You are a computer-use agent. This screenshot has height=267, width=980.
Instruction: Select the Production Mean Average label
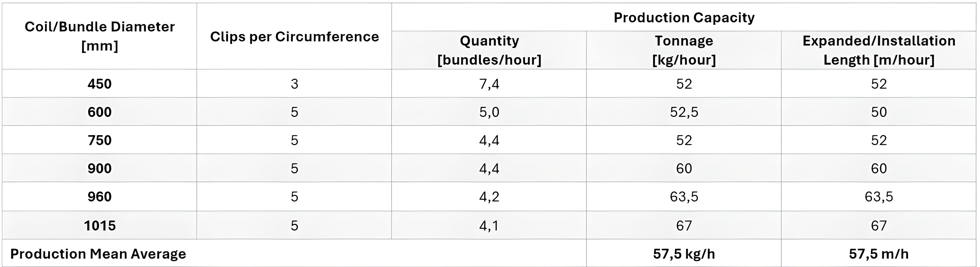click(98, 254)
